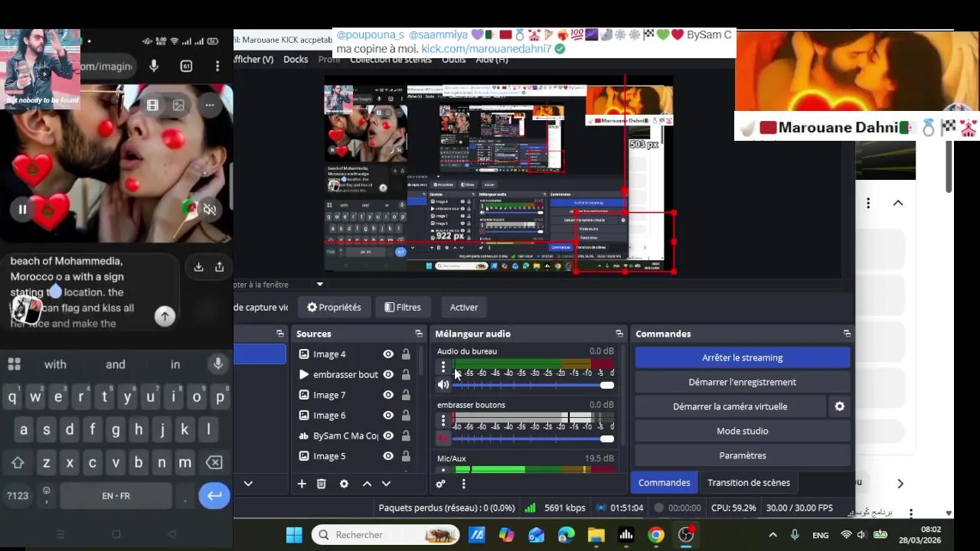Click Démarrer l'enregistrement button
Image resolution: width=980 pixels, height=551 pixels.
point(742,382)
